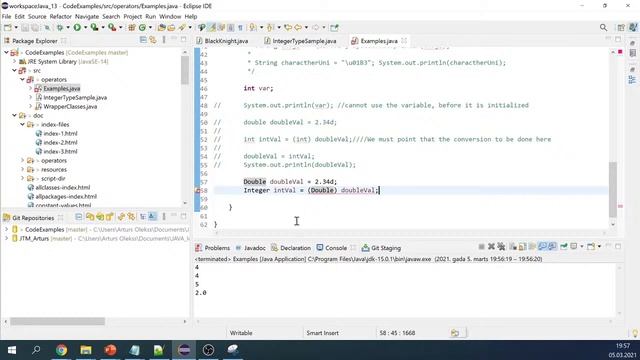The height and width of the screenshot is (360, 640).
Task: Open the Window menu
Action: 170,16
